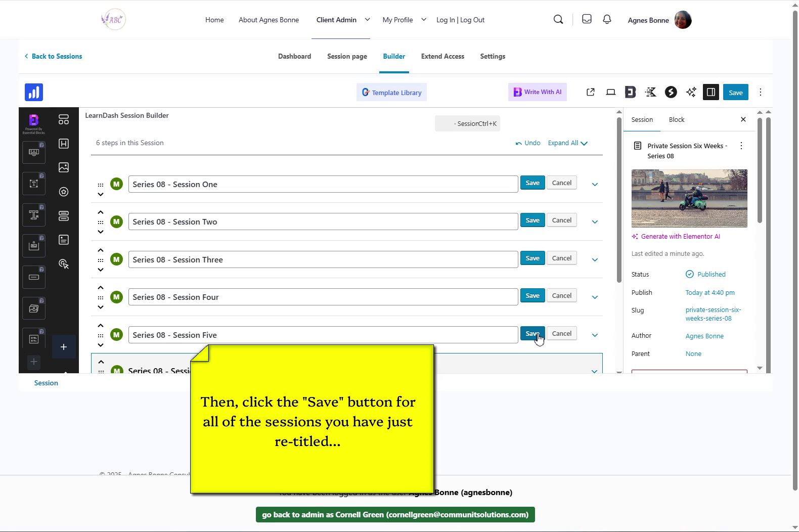The height and width of the screenshot is (532, 799).
Task: Select the Image block icon in sidebar
Action: click(64, 167)
